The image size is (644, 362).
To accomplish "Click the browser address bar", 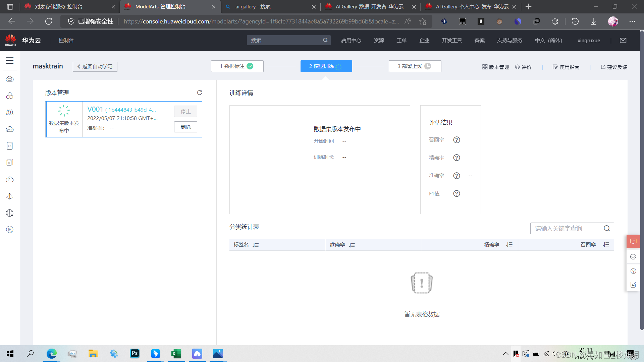I will pos(261,21).
